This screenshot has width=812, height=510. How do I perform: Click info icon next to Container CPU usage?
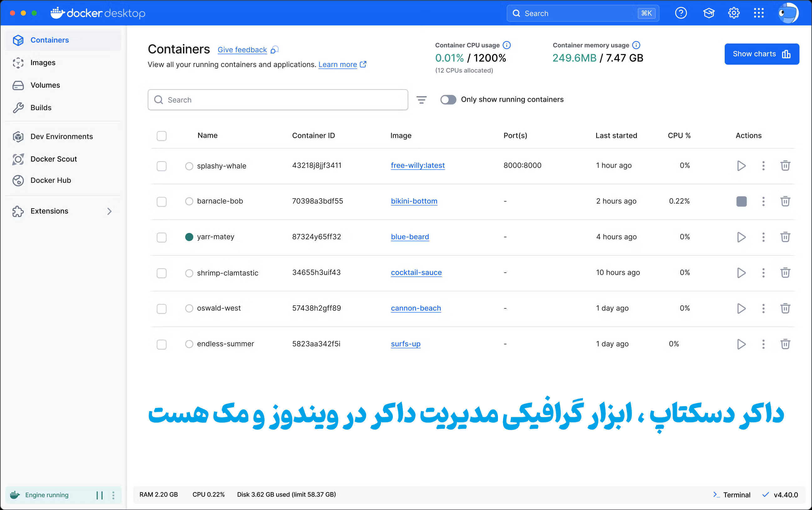(506, 45)
